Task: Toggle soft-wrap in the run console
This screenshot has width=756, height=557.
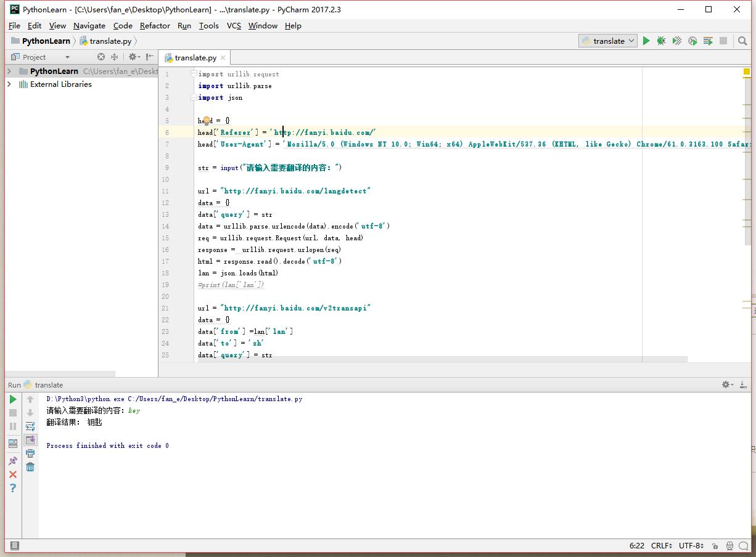Action: point(30,426)
